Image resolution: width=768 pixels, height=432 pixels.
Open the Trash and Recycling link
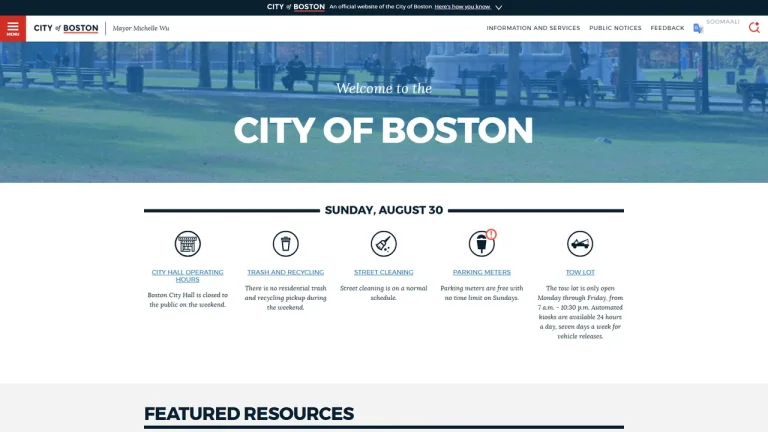pyautogui.click(x=286, y=272)
